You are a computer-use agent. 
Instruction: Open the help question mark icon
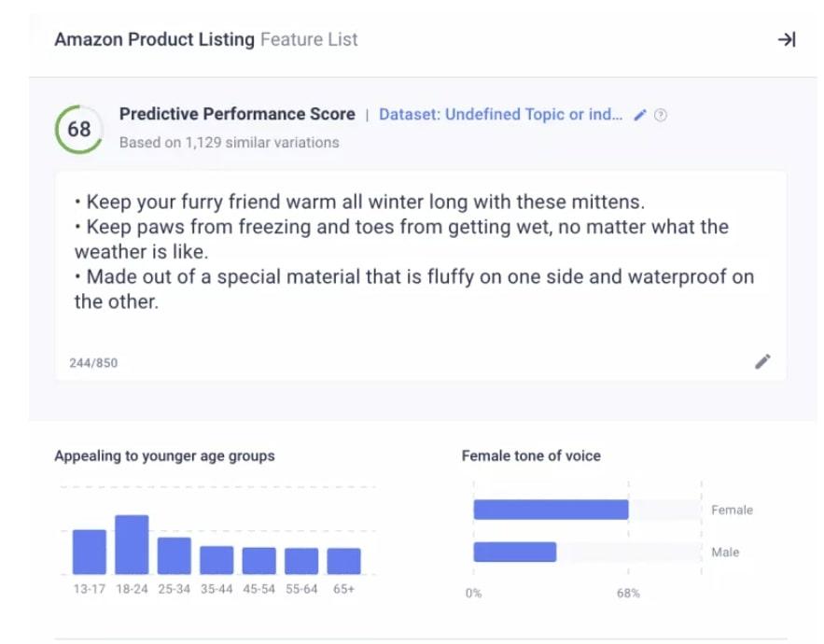coord(661,116)
